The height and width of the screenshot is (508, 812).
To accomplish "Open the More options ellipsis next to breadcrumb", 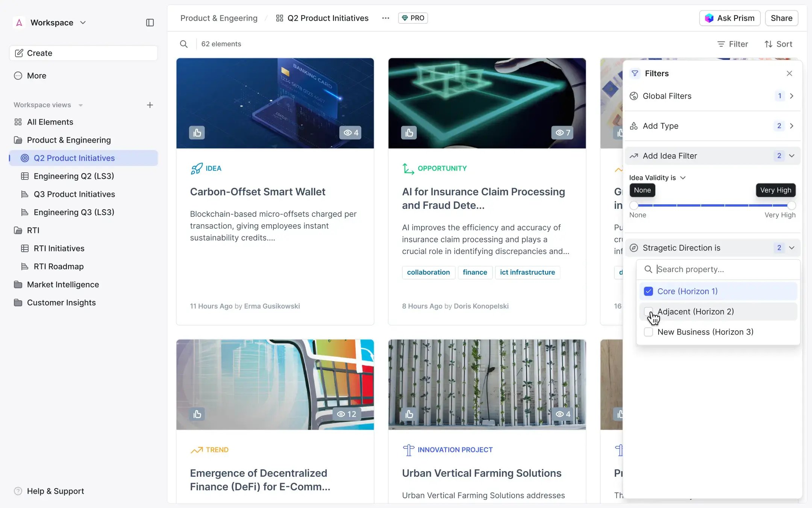I will click(x=385, y=18).
